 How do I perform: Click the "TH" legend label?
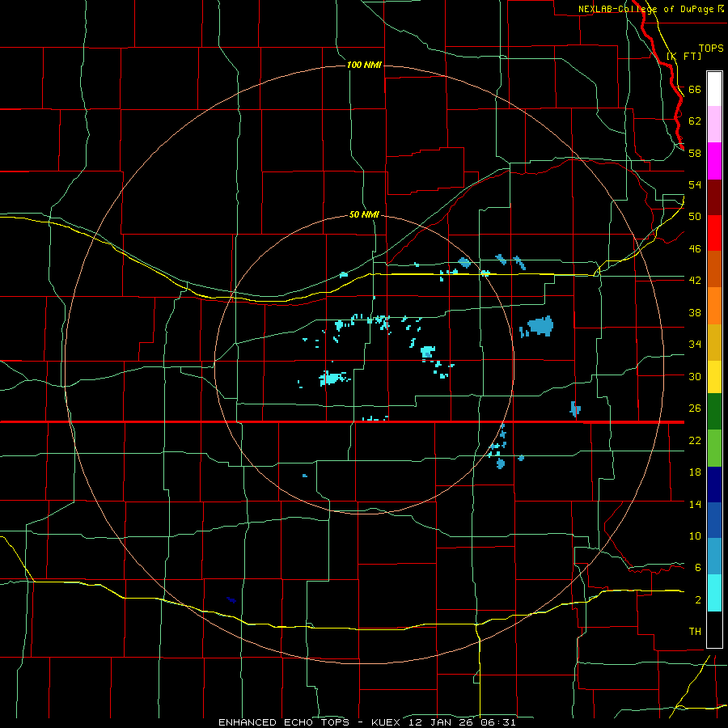tap(695, 632)
